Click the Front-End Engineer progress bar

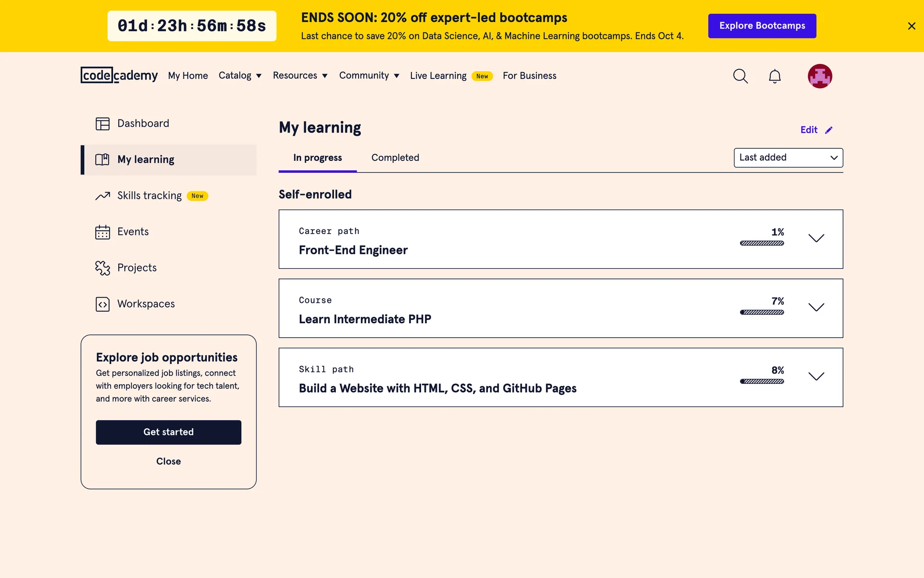click(x=762, y=243)
